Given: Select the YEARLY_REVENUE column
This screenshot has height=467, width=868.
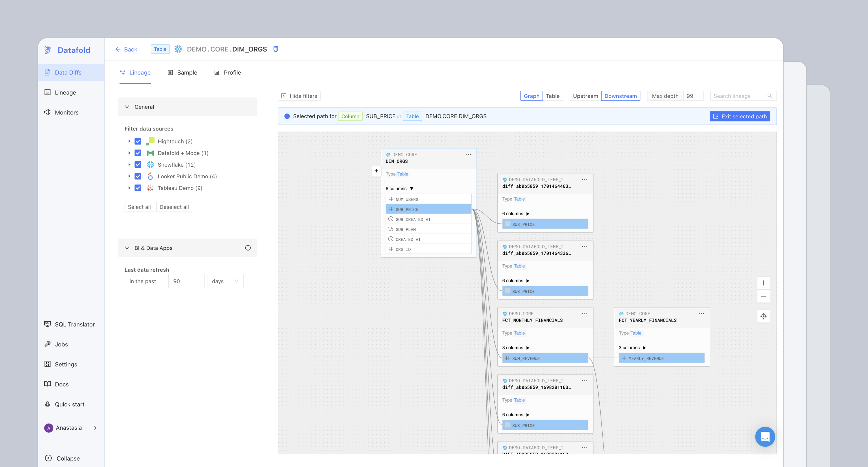Looking at the screenshot, I should coord(662,358).
